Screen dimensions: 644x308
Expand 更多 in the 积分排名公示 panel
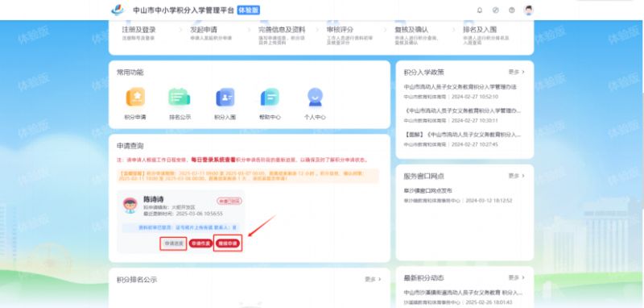[373, 279]
